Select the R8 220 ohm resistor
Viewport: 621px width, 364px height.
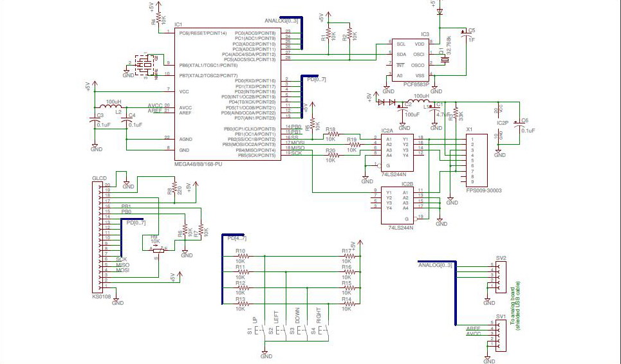coord(174,190)
